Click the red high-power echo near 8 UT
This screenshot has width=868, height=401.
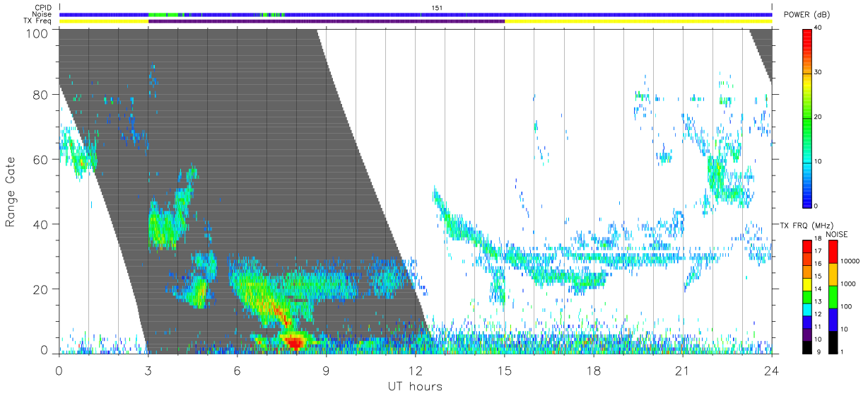[x=293, y=342]
